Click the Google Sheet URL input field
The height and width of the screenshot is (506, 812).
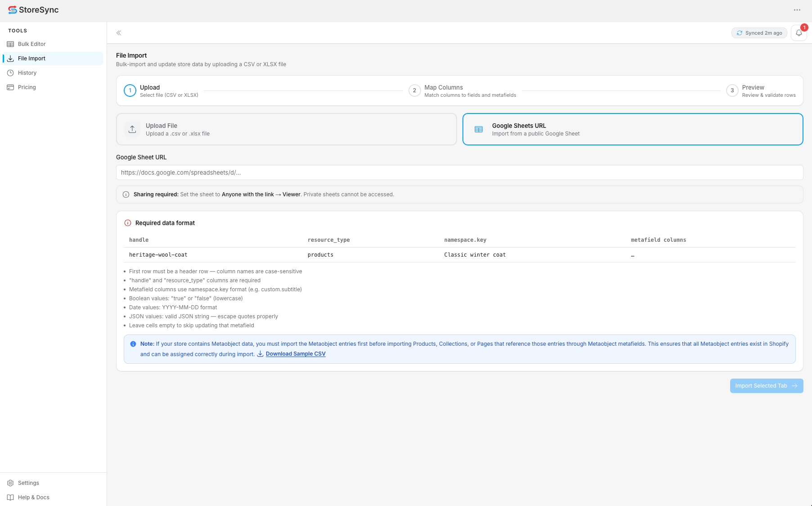(x=460, y=172)
